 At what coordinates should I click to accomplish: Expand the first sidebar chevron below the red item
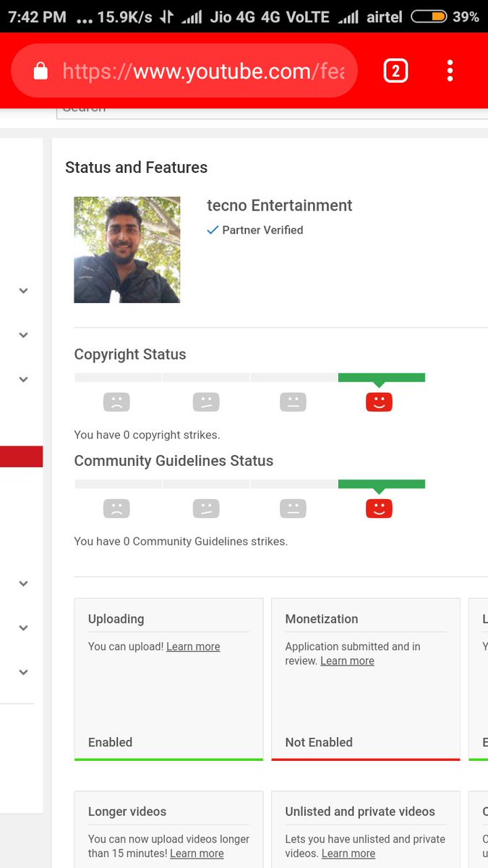[23, 584]
